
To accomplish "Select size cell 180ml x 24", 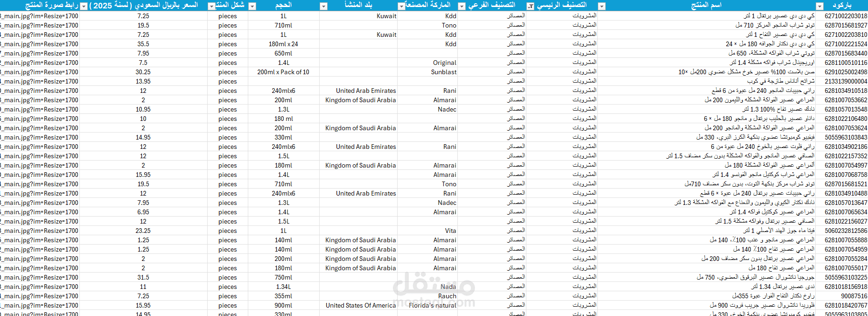I will click(x=283, y=44).
